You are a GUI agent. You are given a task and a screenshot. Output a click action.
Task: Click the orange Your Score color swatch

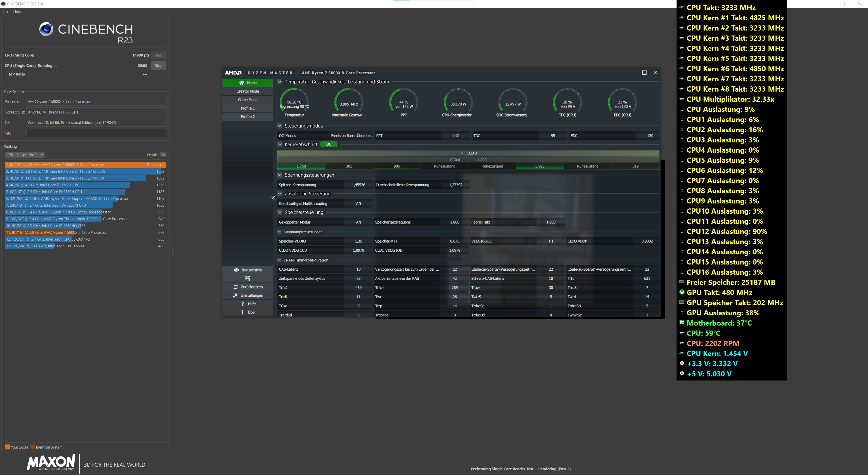pyautogui.click(x=7, y=447)
